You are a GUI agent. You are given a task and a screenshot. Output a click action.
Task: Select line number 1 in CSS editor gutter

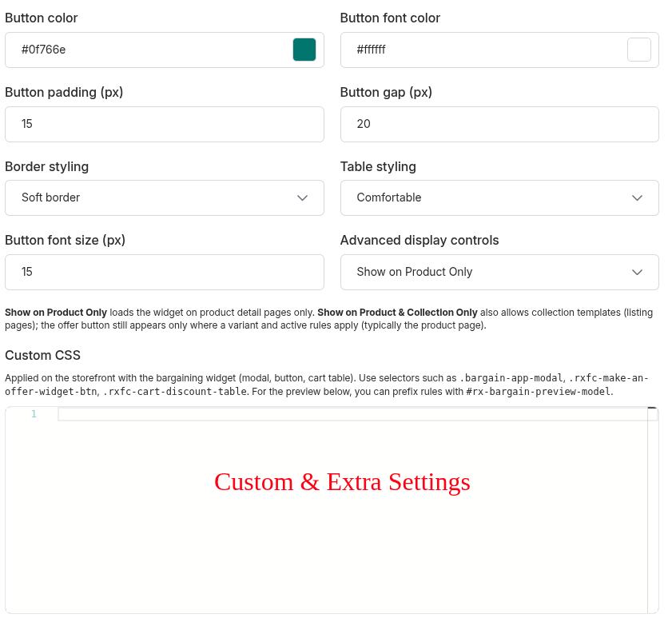[34, 414]
